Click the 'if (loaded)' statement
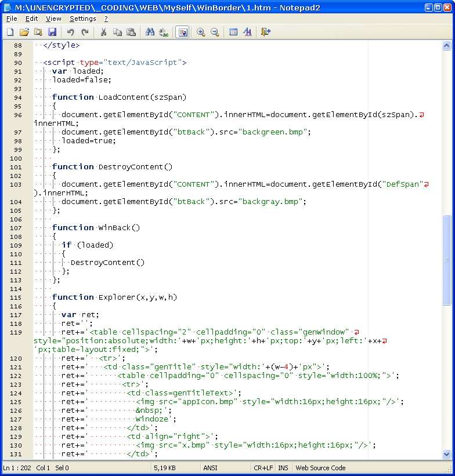455x476 pixels. [87, 245]
